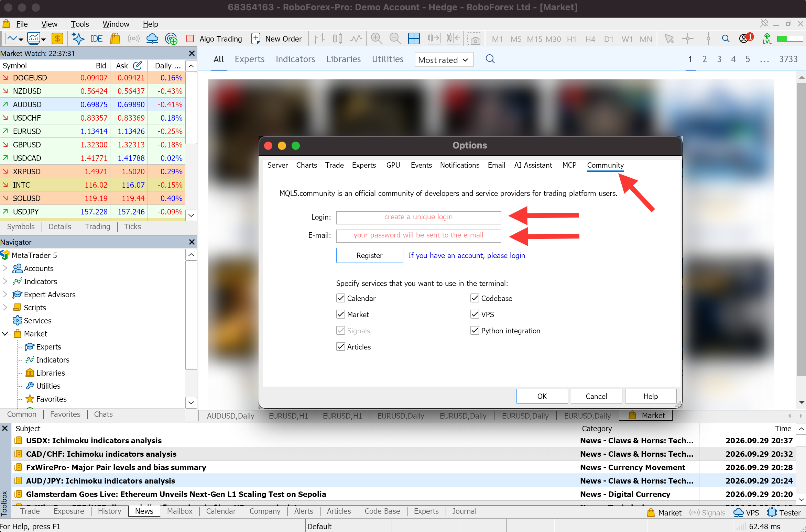806x532 pixels.
Task: Click the dollar sign Depth of Market icon
Action: pyautogui.click(x=57, y=39)
